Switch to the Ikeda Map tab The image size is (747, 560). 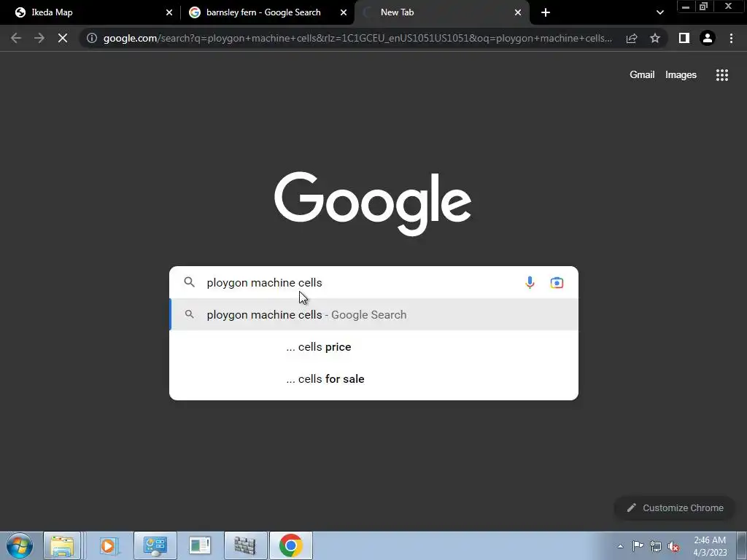[93, 12]
